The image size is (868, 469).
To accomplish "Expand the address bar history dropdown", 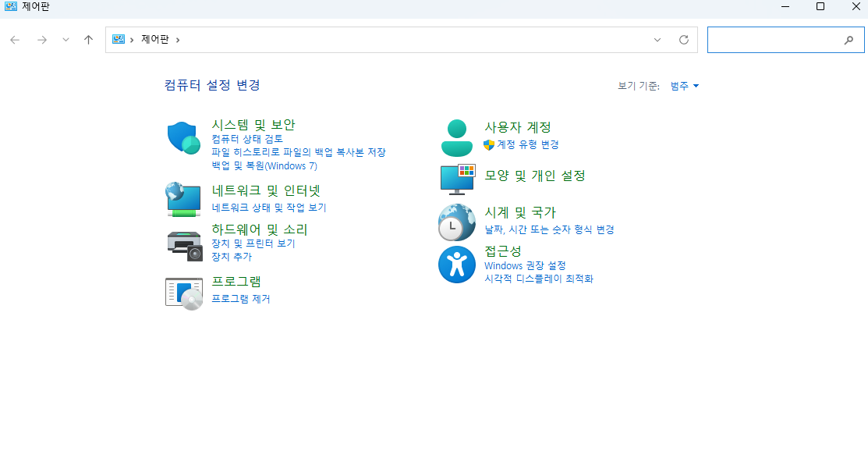I will (x=657, y=40).
